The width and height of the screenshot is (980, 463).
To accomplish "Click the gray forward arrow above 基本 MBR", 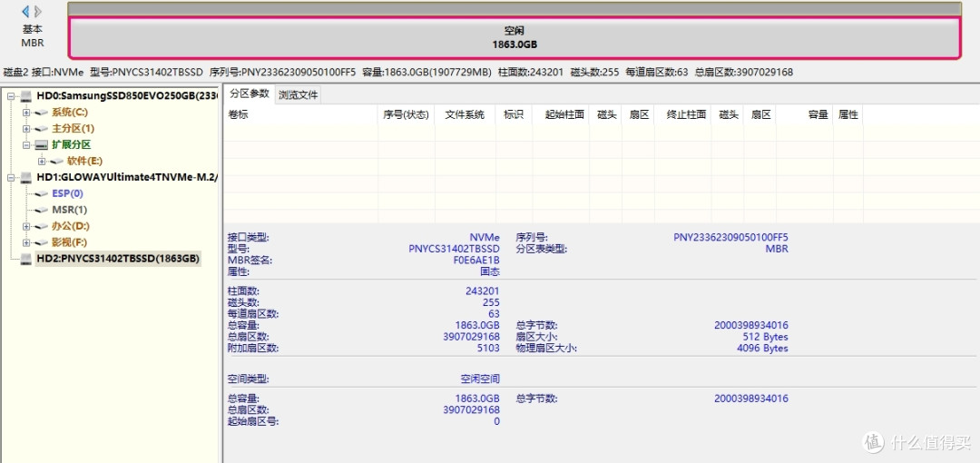I will coord(38,11).
